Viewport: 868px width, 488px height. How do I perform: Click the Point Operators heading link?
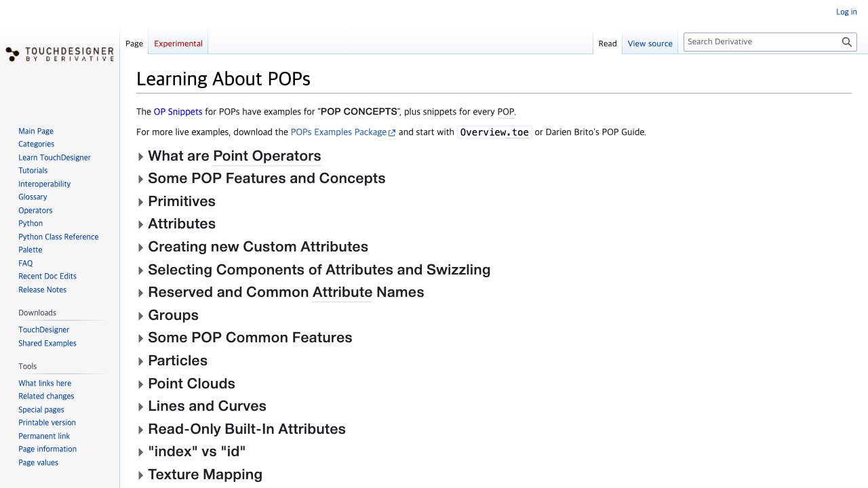pos(267,156)
